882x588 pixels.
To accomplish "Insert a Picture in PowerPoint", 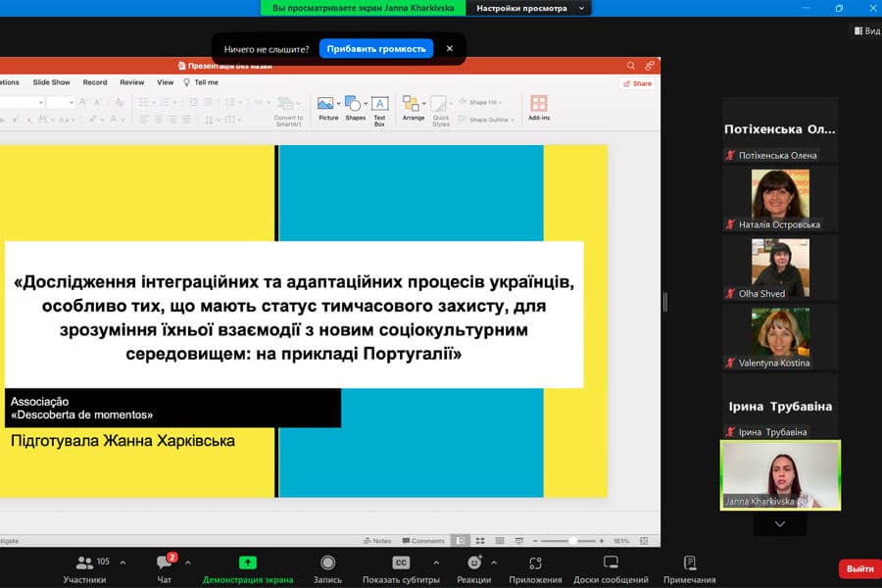I will (326, 103).
